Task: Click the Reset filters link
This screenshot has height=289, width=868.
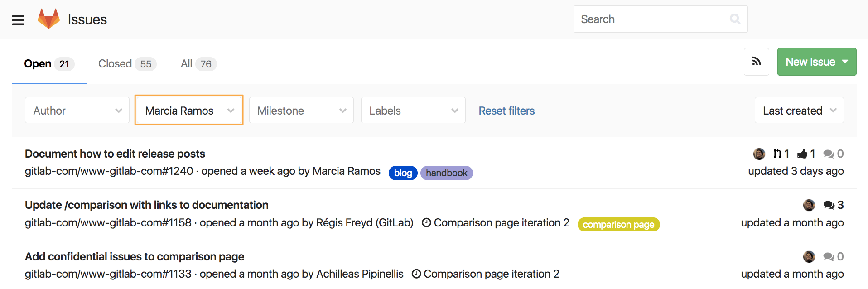Action: (506, 111)
